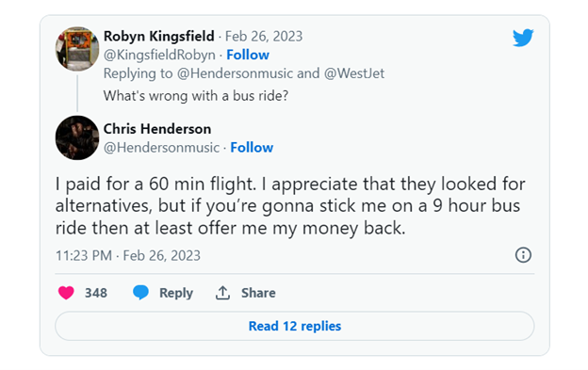The width and height of the screenshot is (588, 370).
Task: Click the blue reply speech bubble icon
Action: [x=141, y=293]
